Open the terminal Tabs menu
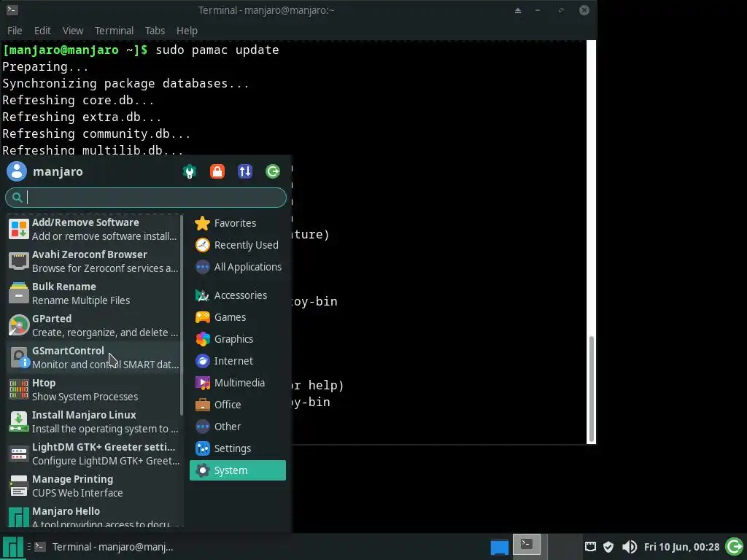This screenshot has height=560, width=747. click(155, 31)
